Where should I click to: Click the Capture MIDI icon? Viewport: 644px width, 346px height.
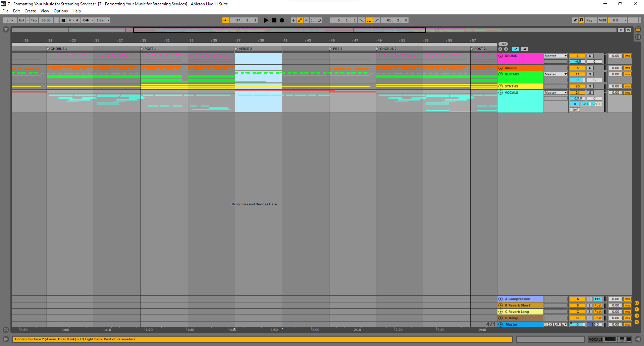tap(313, 20)
